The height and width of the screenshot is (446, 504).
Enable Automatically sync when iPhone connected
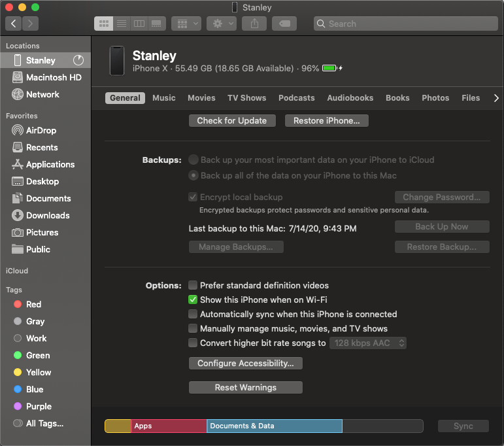[x=193, y=314]
